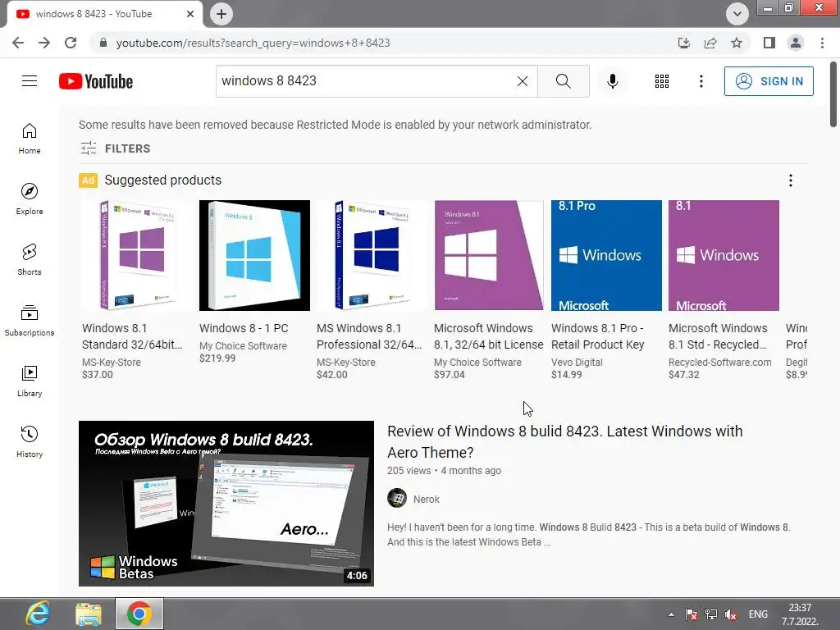Close the windows 8 8423 tab

(190, 14)
